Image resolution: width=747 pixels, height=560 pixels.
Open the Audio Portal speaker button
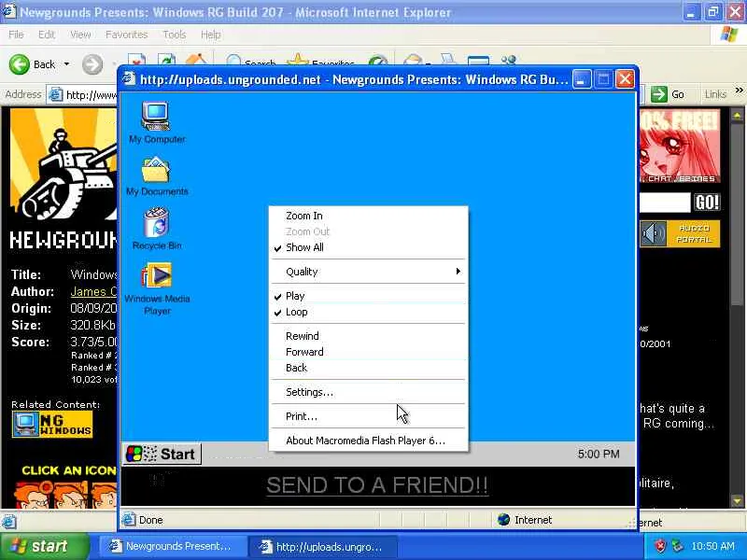[653, 233]
